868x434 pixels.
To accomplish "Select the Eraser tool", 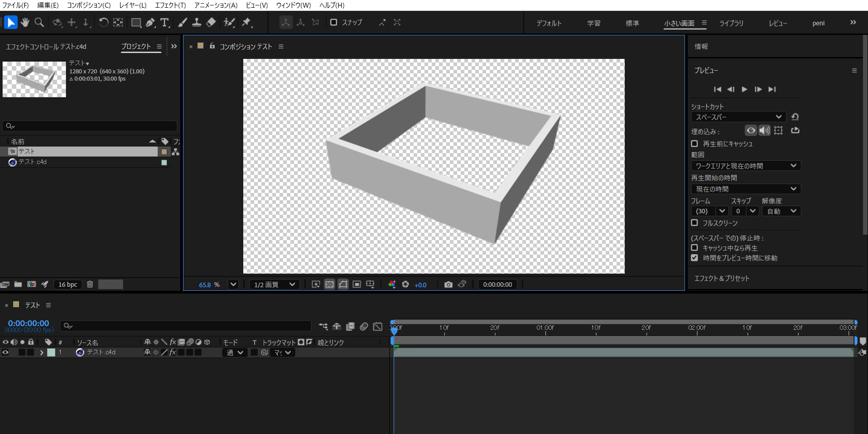I will point(211,22).
